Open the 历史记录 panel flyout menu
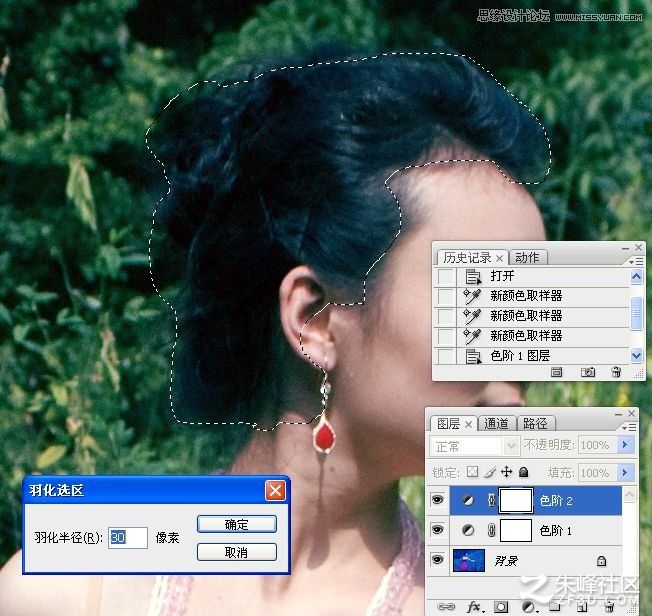Image resolution: width=652 pixels, height=616 pixels. click(636, 261)
